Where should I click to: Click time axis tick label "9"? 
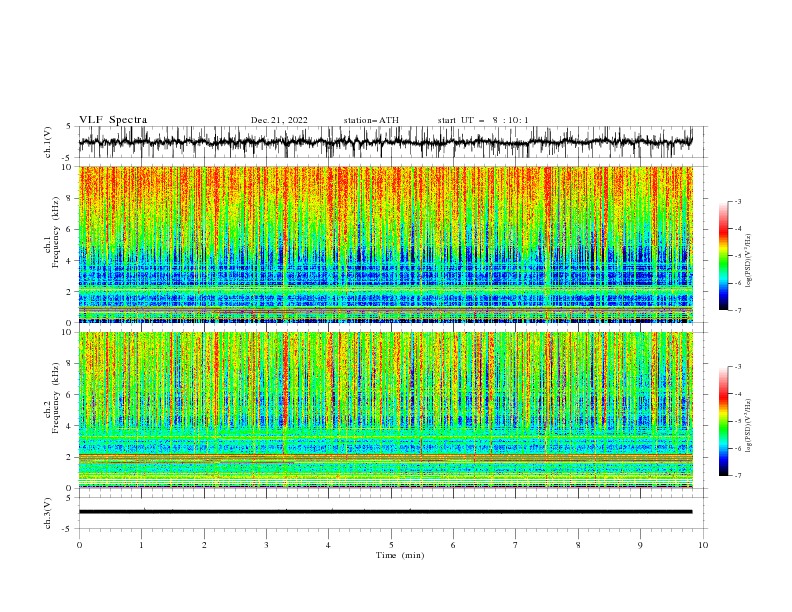point(640,545)
